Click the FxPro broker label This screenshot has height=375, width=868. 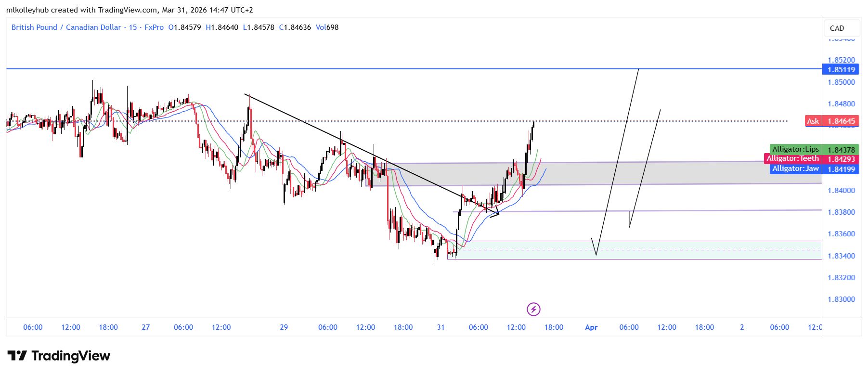154,27
